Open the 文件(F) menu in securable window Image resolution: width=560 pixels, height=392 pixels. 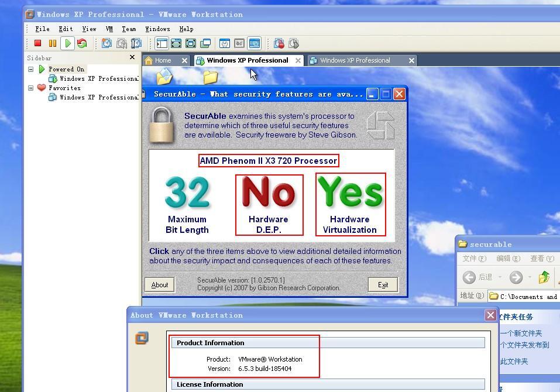(475, 259)
